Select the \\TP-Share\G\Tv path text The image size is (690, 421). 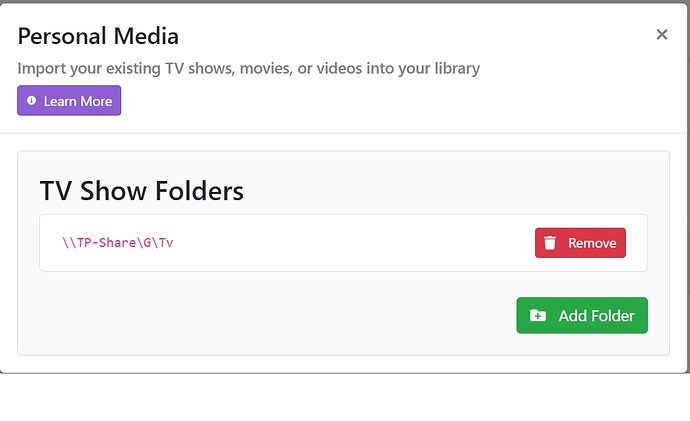pyautogui.click(x=118, y=243)
